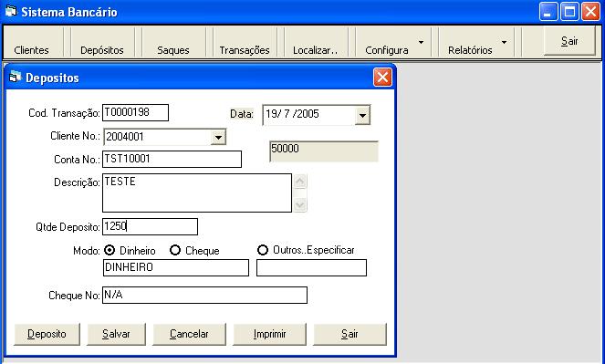
Task: Minimize the Sistema Bancário window
Action: pos(548,12)
